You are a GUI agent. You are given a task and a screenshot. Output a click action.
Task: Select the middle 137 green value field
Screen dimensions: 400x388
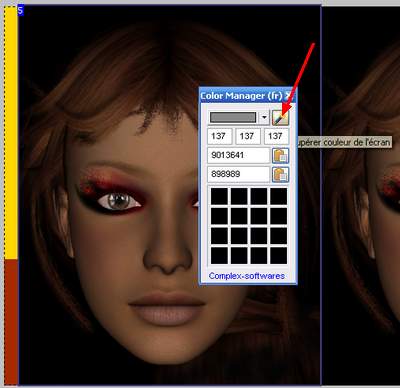(x=248, y=136)
